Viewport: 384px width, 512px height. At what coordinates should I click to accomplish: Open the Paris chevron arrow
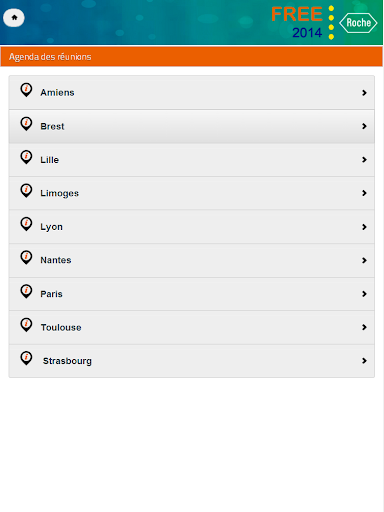click(x=364, y=294)
